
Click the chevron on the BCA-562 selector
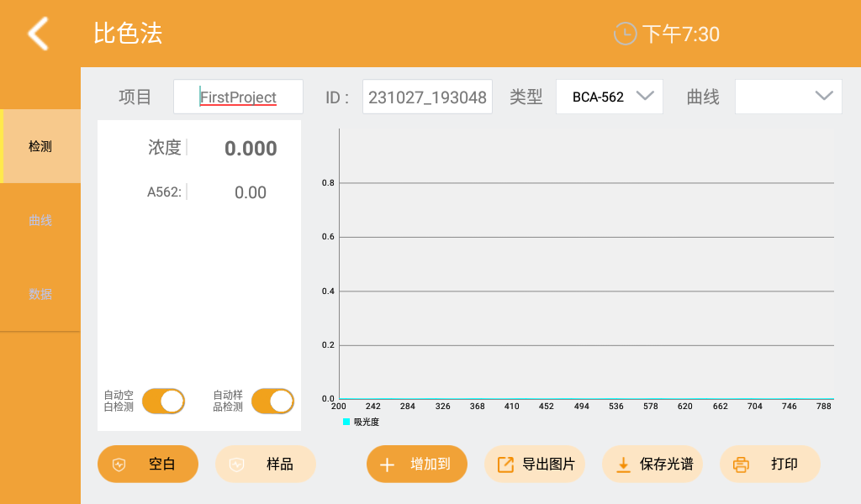pos(646,96)
